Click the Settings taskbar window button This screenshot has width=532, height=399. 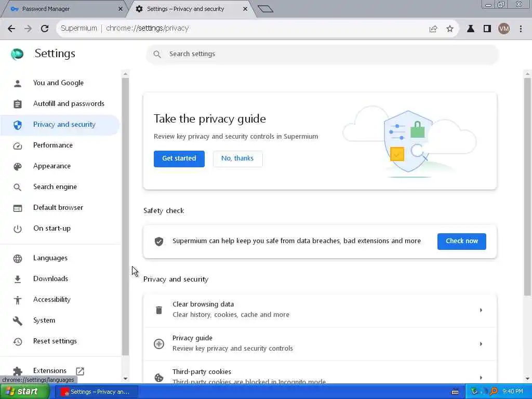tap(97, 392)
